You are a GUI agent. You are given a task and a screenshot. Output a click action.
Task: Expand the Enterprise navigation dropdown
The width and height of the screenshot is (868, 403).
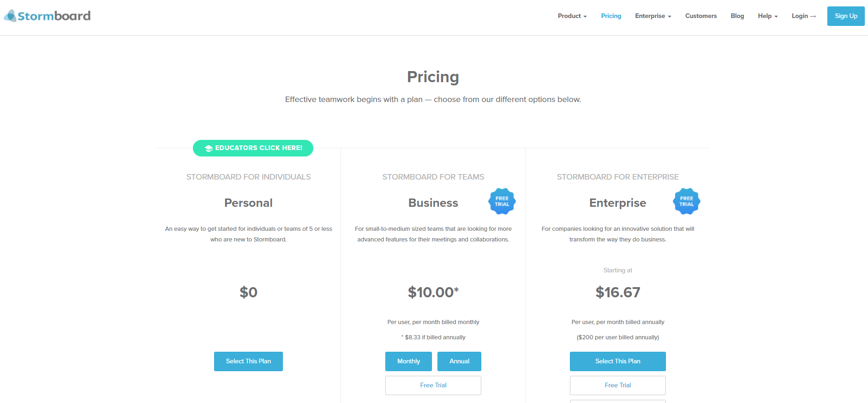[x=652, y=16]
